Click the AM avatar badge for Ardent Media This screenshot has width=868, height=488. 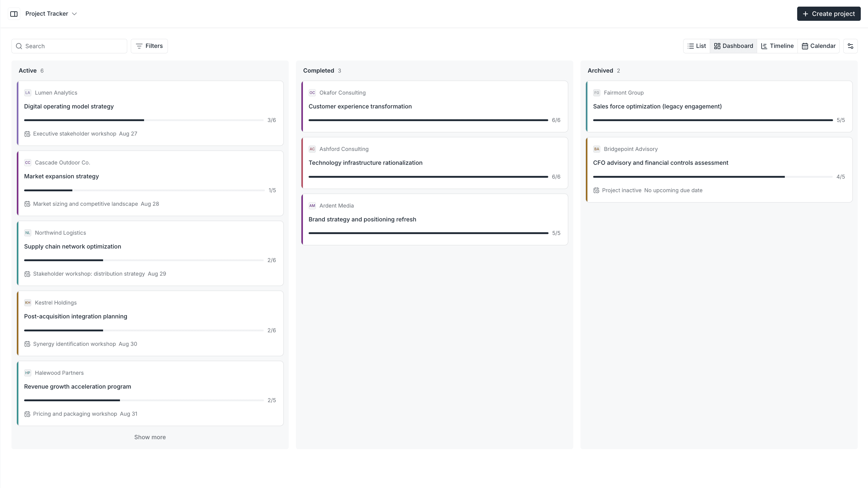click(x=312, y=205)
